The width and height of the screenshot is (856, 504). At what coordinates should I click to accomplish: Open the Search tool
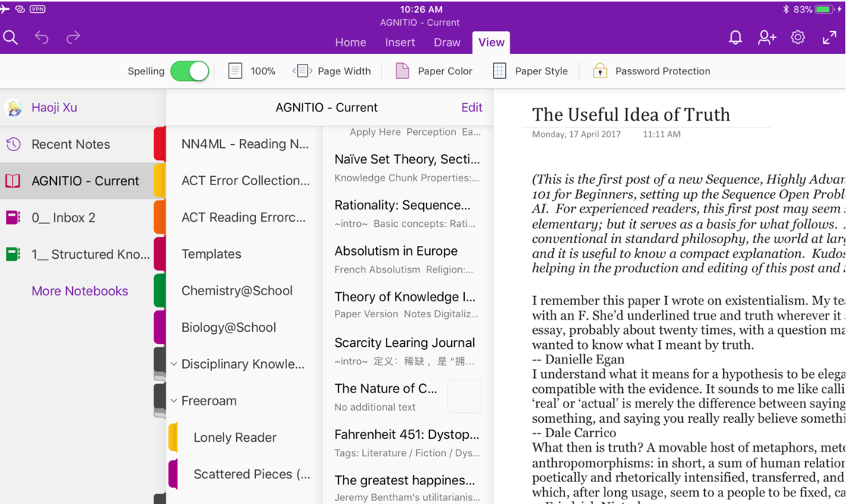tap(11, 36)
